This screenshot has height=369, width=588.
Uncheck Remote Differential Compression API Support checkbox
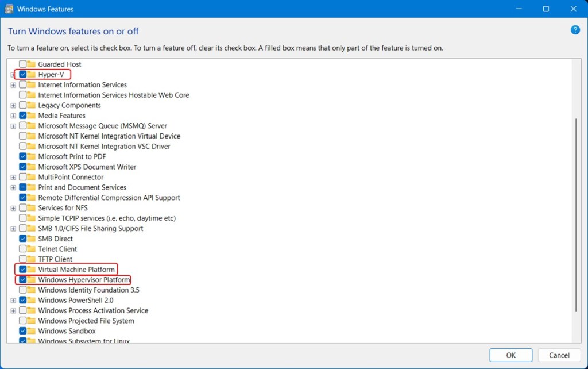pos(22,198)
